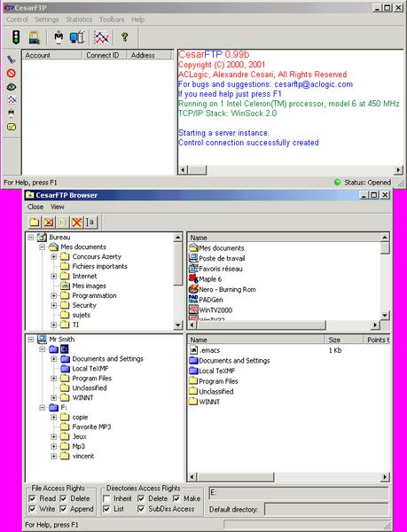The height and width of the screenshot is (532, 407).
Task: Click scroll down arrow of top file list
Action: pos(385,315)
